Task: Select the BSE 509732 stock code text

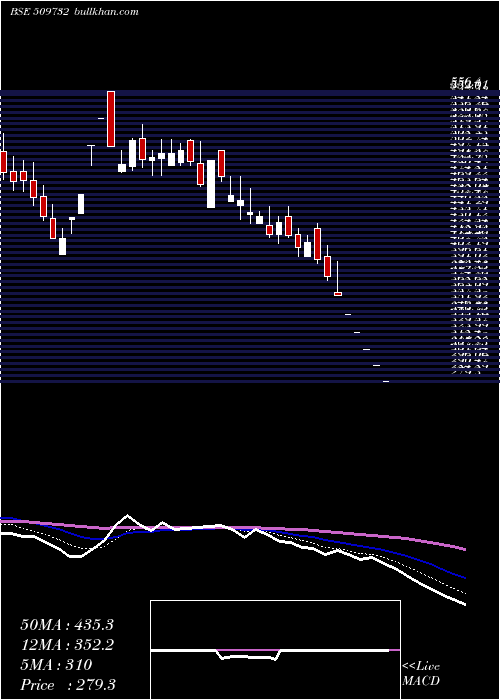Action: [x=40, y=12]
